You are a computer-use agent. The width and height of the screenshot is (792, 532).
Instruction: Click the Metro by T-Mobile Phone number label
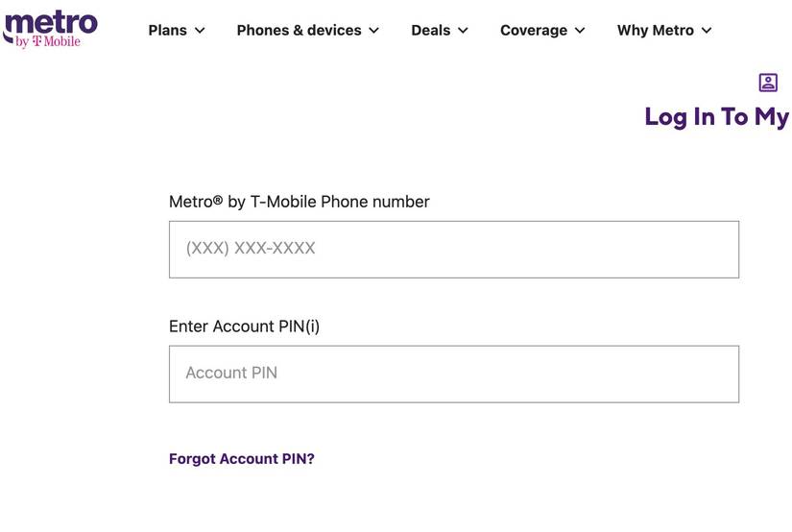(299, 202)
